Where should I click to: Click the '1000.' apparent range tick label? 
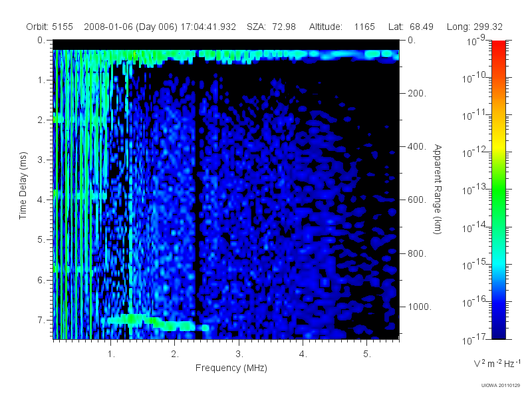[x=420, y=307]
